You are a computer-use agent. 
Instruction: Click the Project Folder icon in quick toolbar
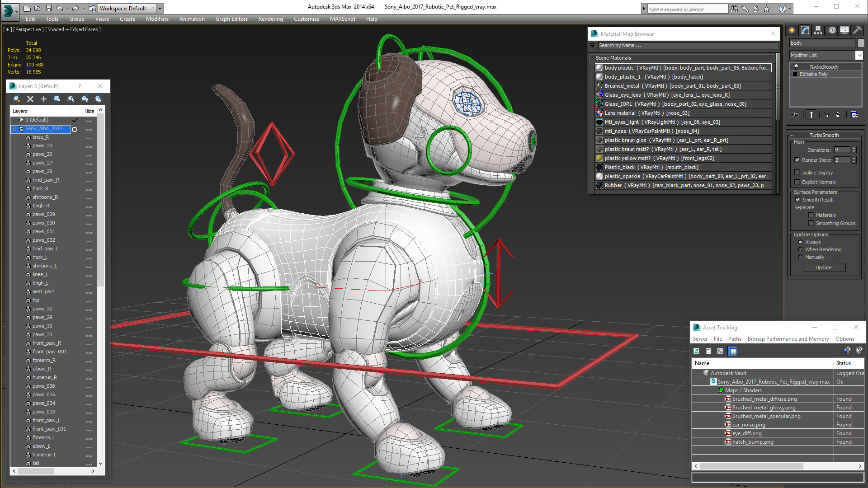pyautogui.click(x=92, y=8)
